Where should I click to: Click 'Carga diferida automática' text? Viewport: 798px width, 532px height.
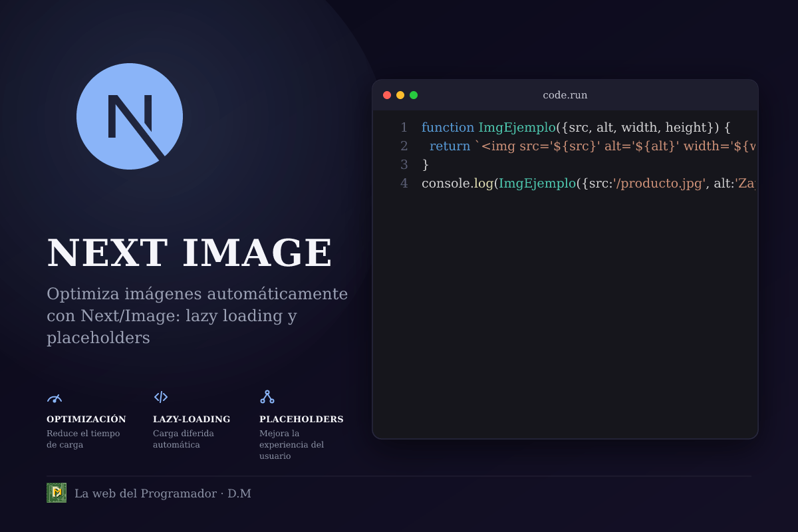coord(184,439)
